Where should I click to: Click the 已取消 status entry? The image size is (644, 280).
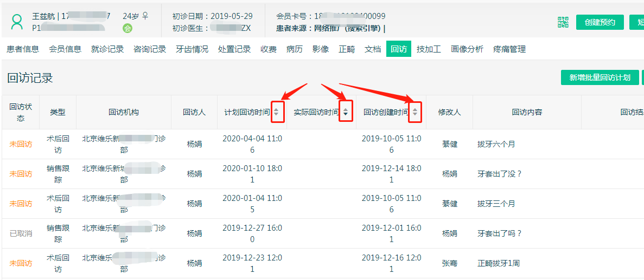pyautogui.click(x=21, y=233)
